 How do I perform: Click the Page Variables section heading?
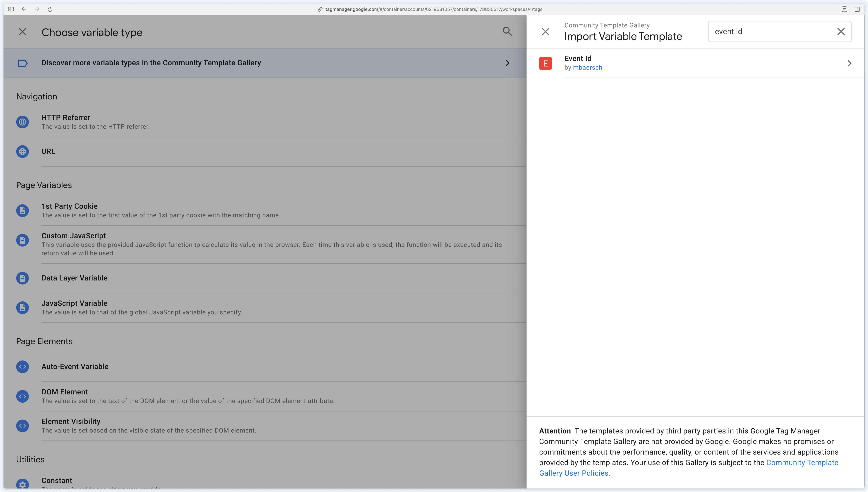(44, 185)
